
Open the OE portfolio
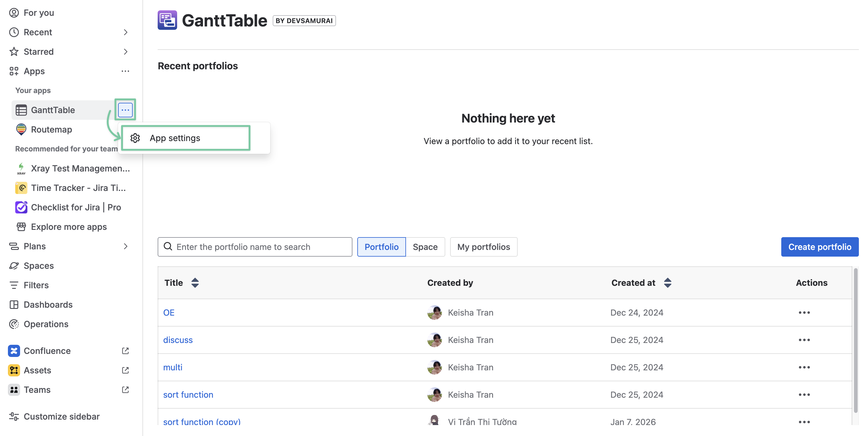tap(169, 313)
